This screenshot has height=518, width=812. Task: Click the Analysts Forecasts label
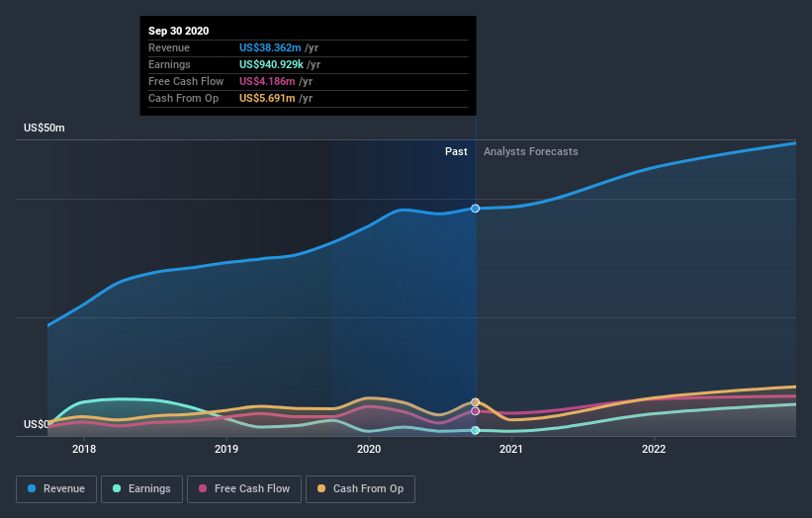531,151
